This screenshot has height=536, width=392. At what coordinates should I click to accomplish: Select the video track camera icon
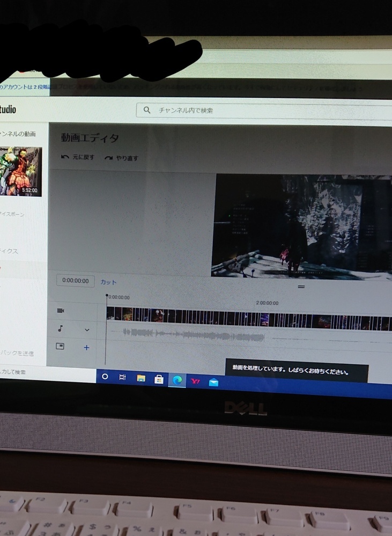coord(61,311)
